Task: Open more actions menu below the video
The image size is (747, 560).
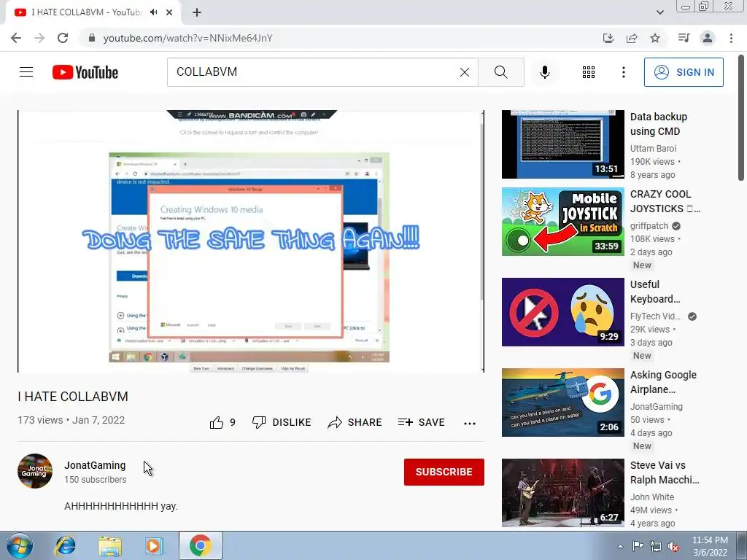Action: (x=470, y=424)
